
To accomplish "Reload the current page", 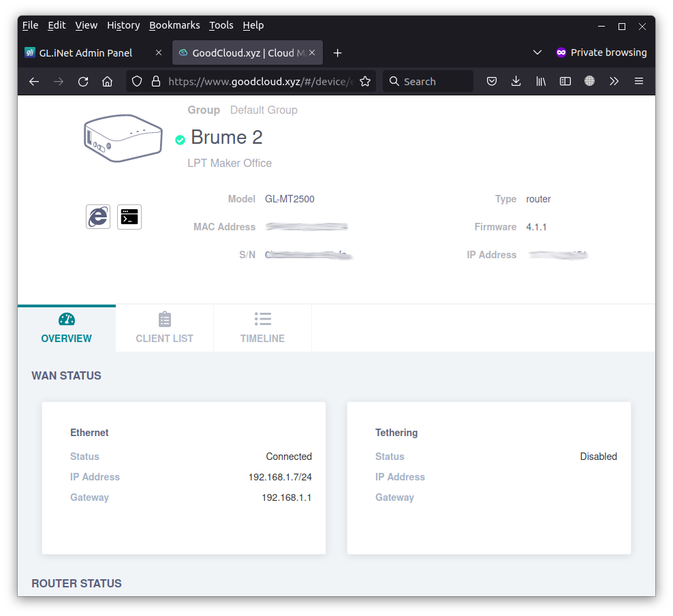I will click(x=83, y=82).
